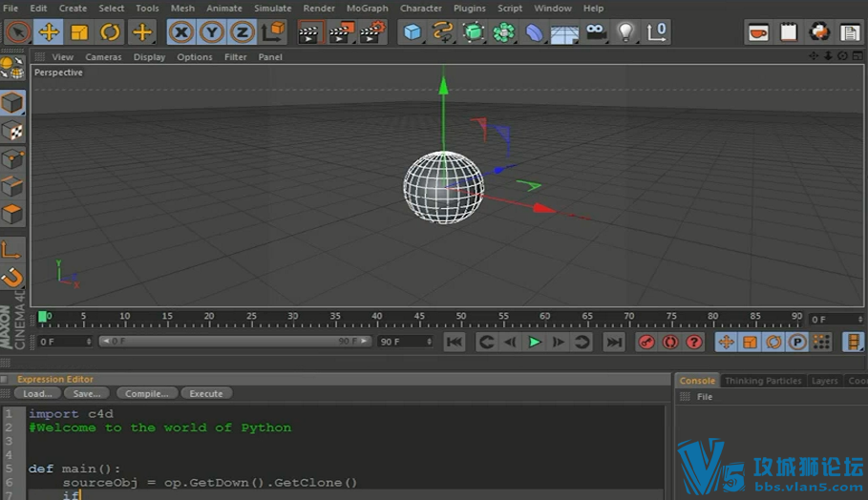This screenshot has width=868, height=500.
Task: Open the File menu
Action: pyautogui.click(x=11, y=9)
